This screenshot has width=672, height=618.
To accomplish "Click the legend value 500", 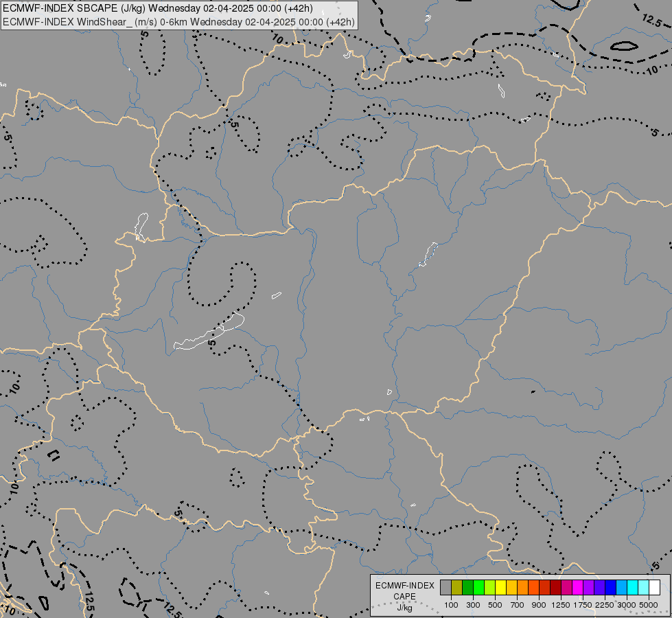I will 495,605.
